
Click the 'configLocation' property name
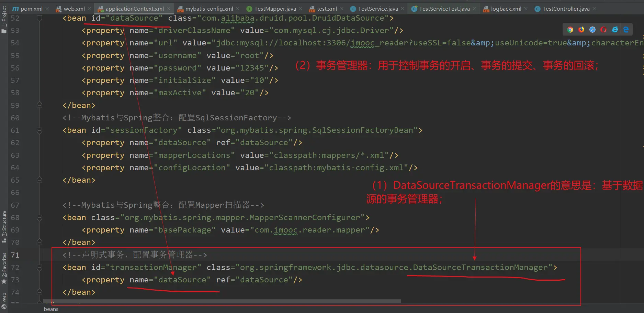192,168
